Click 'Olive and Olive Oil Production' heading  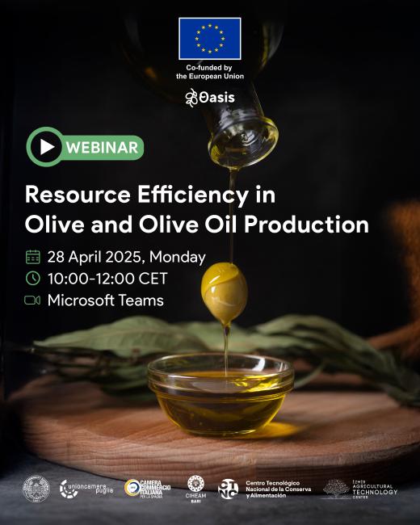(197, 225)
